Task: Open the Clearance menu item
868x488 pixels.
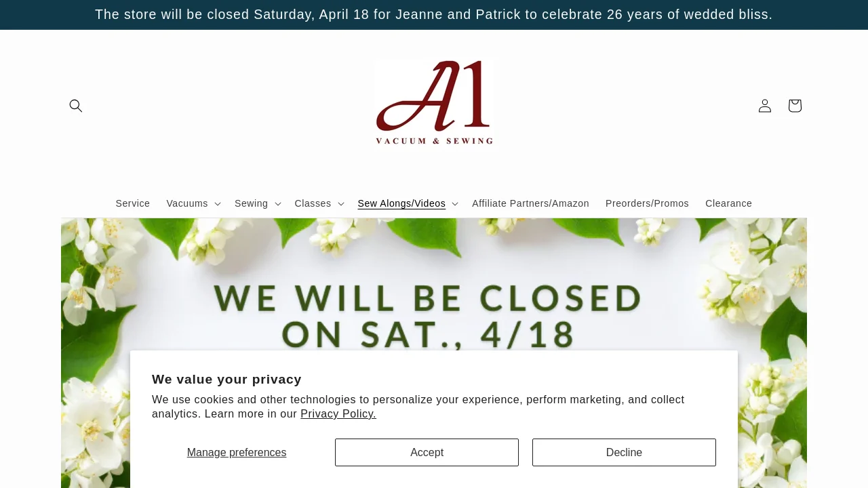Action: click(728, 203)
